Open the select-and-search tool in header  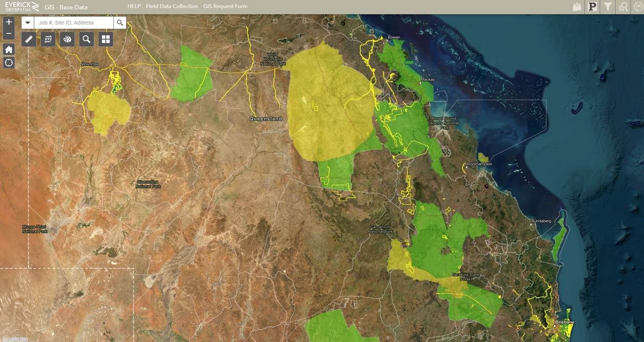(x=623, y=7)
